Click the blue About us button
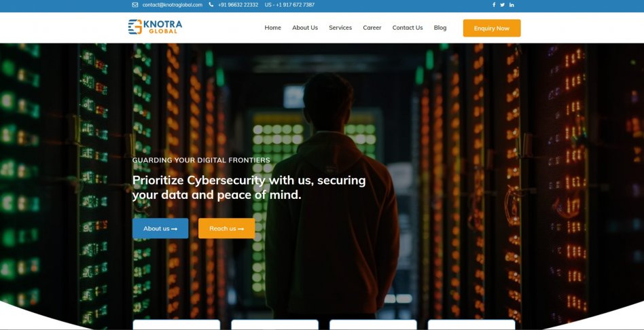644x330 pixels. pyautogui.click(x=160, y=228)
